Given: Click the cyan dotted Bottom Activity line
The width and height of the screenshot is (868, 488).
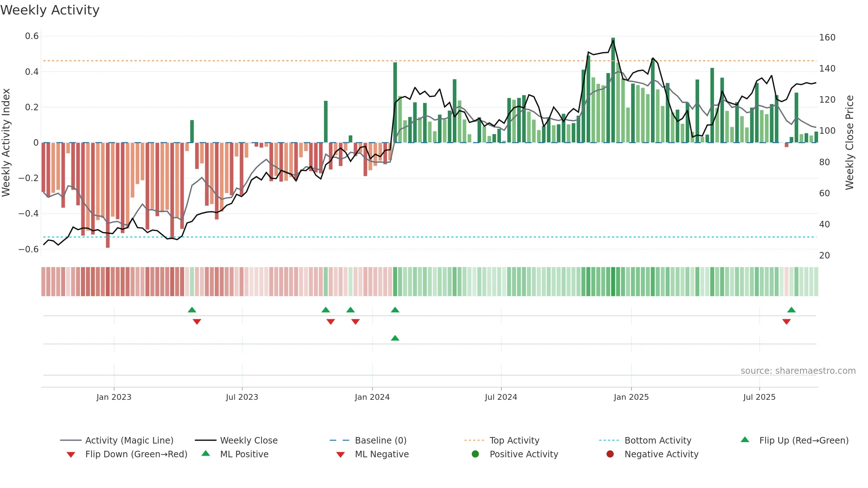Looking at the screenshot, I should pyautogui.click(x=430, y=237).
